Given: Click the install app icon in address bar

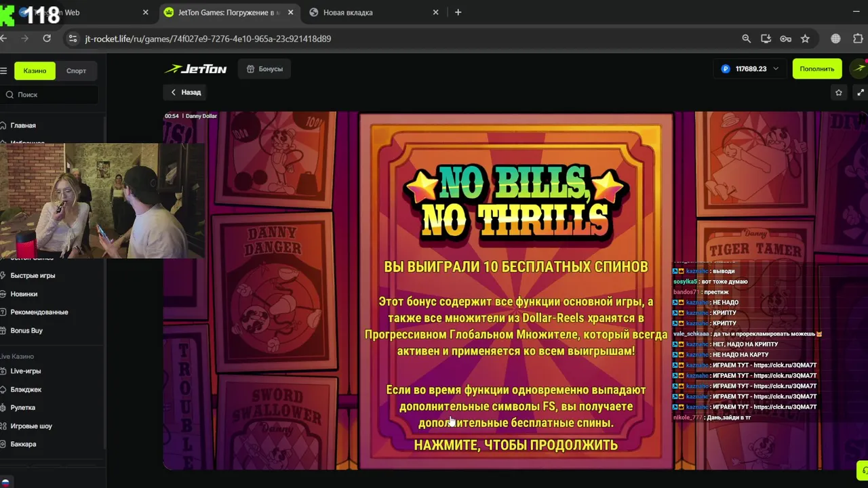Looking at the screenshot, I should [766, 39].
